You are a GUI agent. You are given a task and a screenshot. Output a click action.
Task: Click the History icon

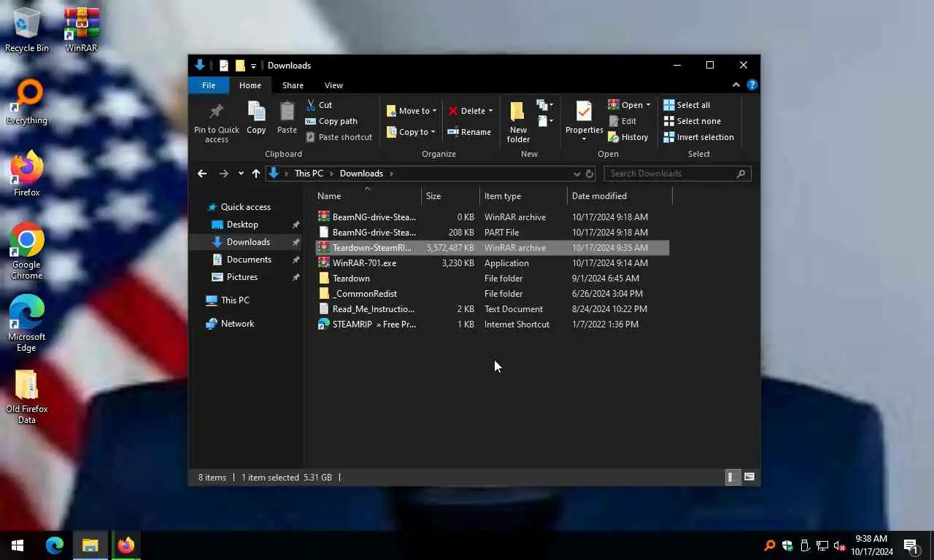pyautogui.click(x=614, y=137)
